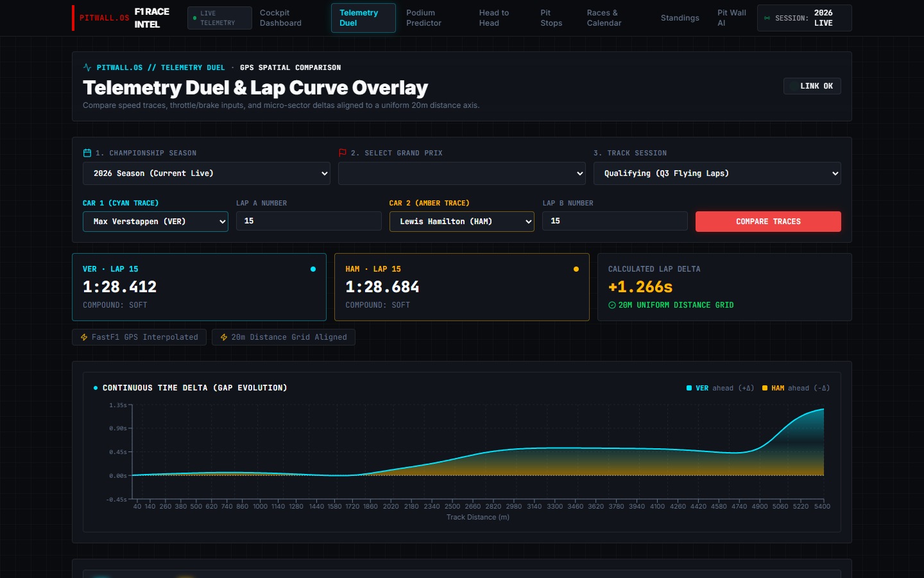This screenshot has width=924, height=578.
Task: Click the calendar icon next to Championship Season
Action: pyautogui.click(x=87, y=153)
